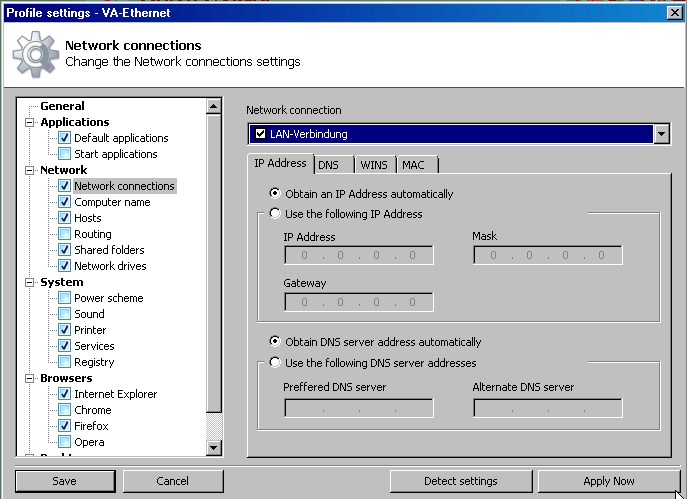Image resolution: width=687 pixels, height=499 pixels.
Task: Switch to the IP Address tab
Action: click(x=280, y=163)
